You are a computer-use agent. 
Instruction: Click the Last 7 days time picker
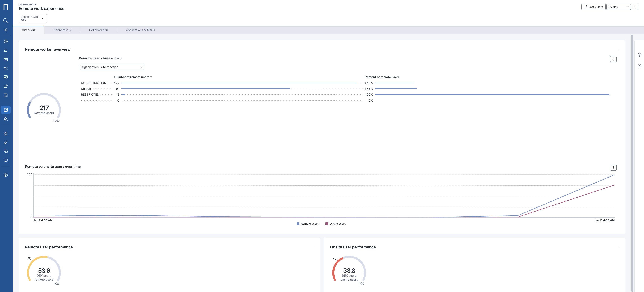(593, 7)
